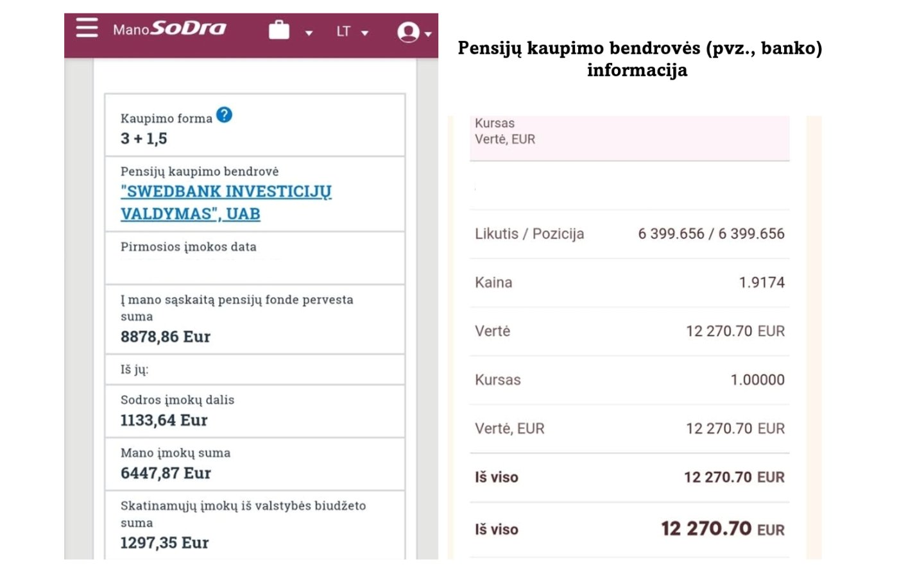Click the Kursas value 1.00000
This screenshot has width=924, height=579.
tap(757, 380)
